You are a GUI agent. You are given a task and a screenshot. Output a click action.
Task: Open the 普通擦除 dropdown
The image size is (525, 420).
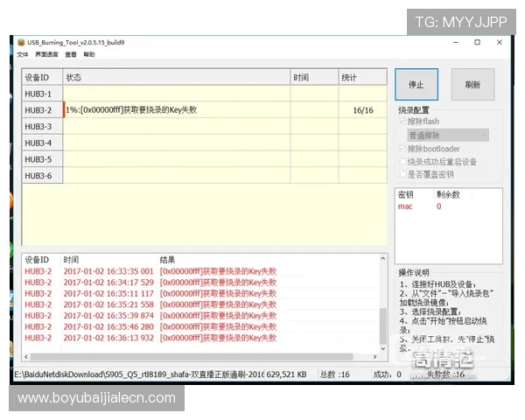click(x=448, y=136)
